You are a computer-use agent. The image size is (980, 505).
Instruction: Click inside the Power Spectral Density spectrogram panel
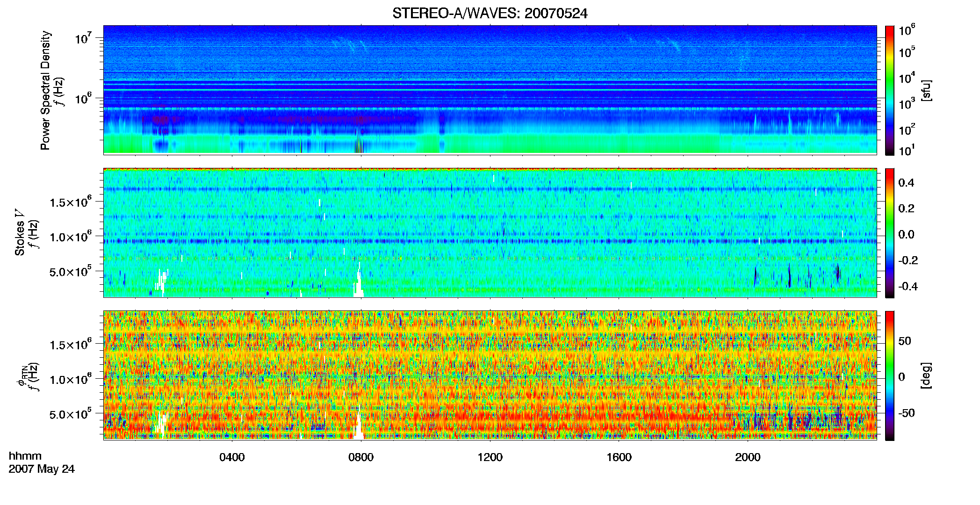tap(490, 90)
